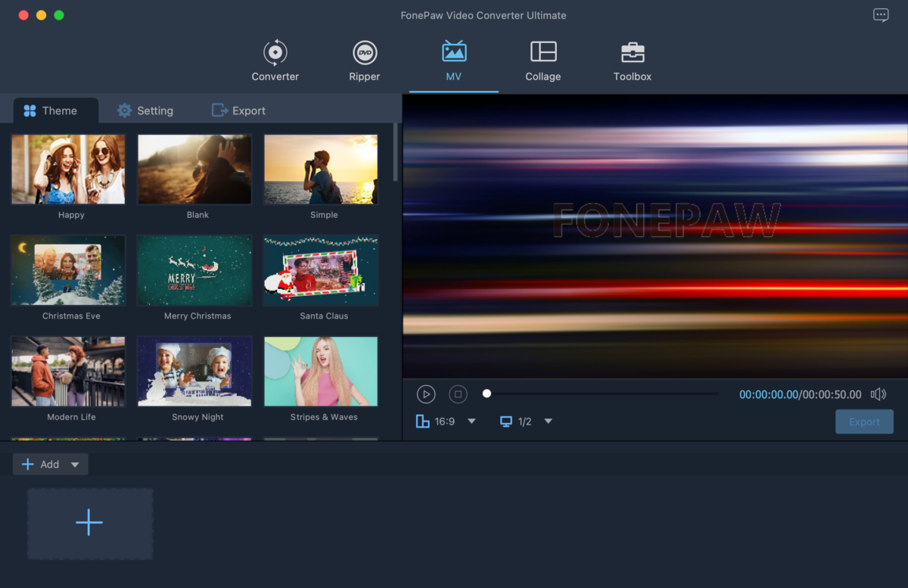The height and width of the screenshot is (588, 908).
Task: Expand the Add dropdown arrow
Action: point(75,465)
